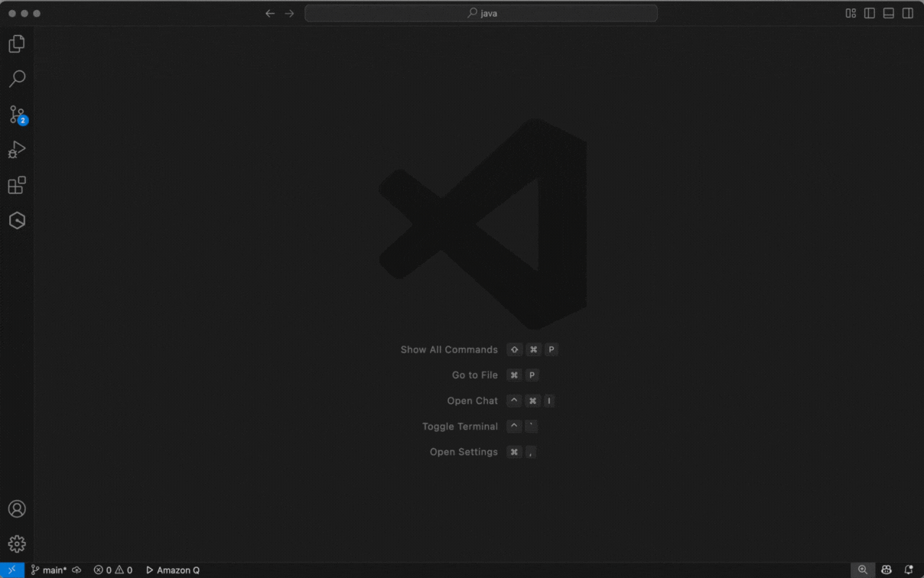Click the Show All Commands shortcut
Viewport: 924px width, 578px height.
(x=449, y=349)
